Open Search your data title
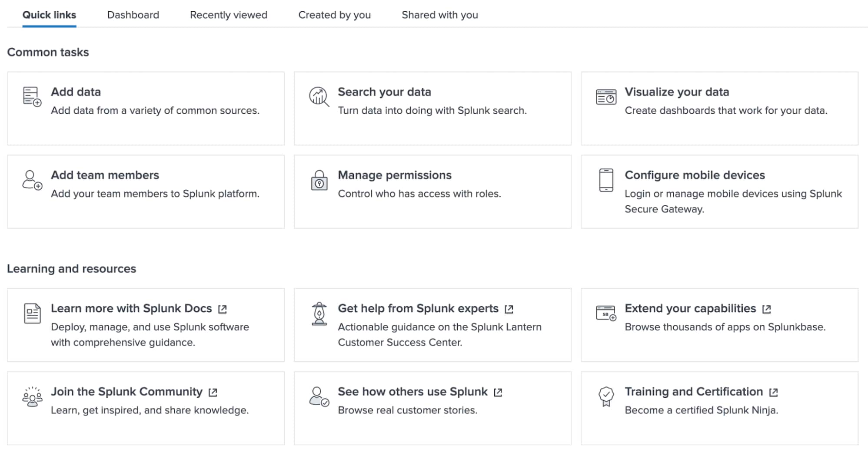868x452 pixels. pos(384,92)
